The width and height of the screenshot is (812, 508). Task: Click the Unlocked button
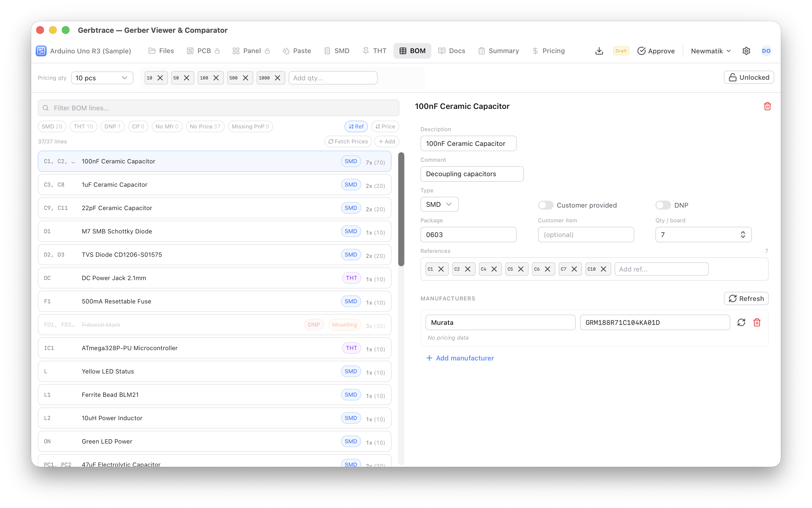pos(749,78)
